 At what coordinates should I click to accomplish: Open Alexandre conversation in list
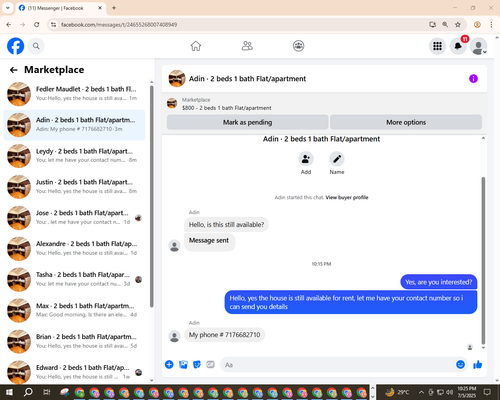(74, 248)
